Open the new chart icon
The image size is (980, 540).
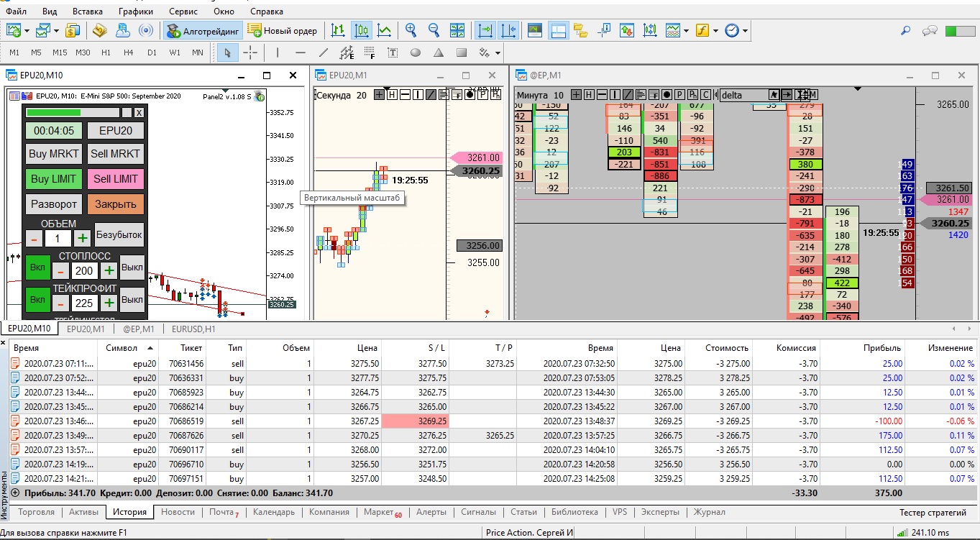[14, 30]
